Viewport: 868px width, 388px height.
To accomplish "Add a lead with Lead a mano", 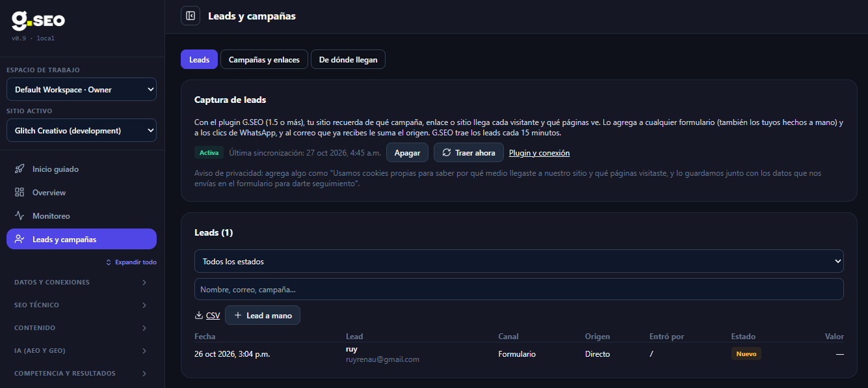I will [x=263, y=315].
